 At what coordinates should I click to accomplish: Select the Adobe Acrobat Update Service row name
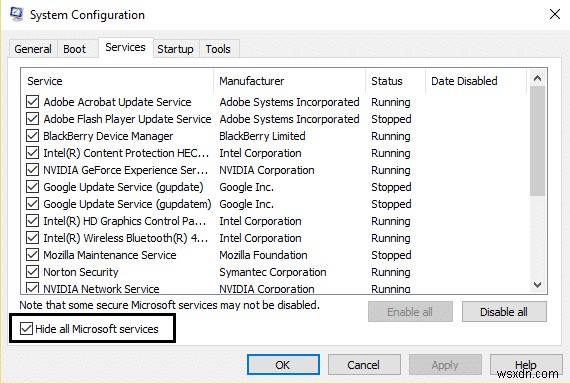pyautogui.click(x=117, y=102)
